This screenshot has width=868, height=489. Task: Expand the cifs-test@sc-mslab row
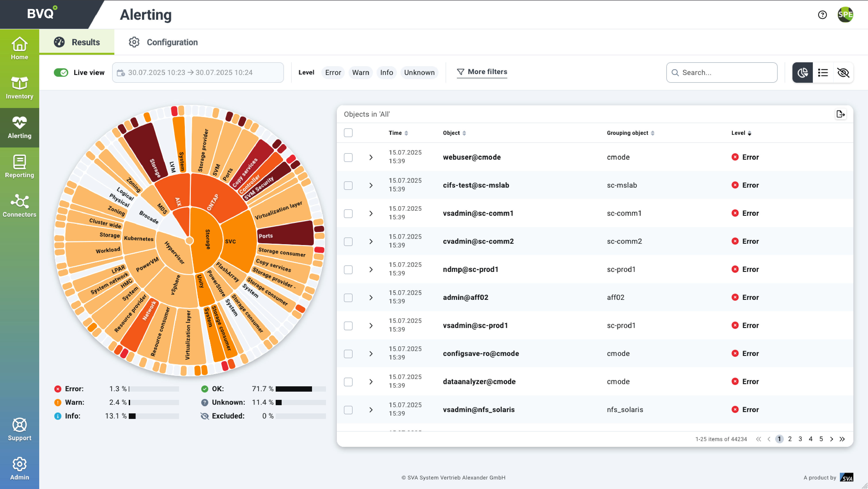(x=371, y=185)
